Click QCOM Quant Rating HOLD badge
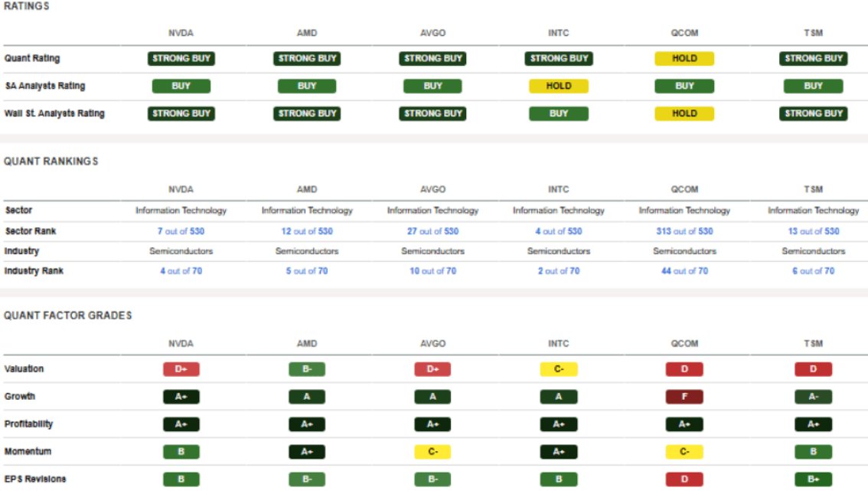868x497 pixels. (x=684, y=58)
